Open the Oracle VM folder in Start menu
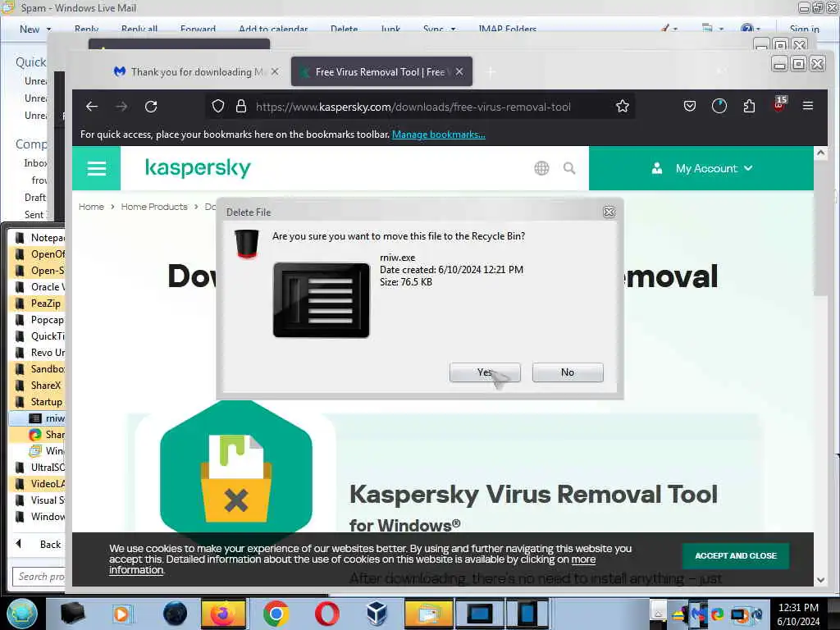This screenshot has width=840, height=630. pos(39,286)
